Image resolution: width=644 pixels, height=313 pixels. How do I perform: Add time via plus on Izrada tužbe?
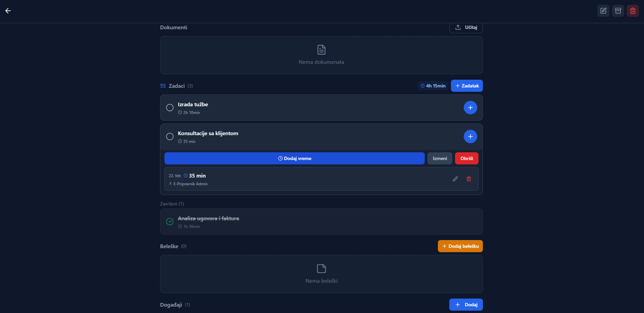470,108
